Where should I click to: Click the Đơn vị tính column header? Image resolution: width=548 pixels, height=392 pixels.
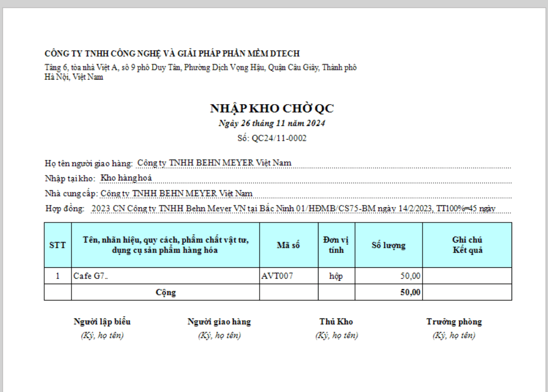[x=336, y=245]
